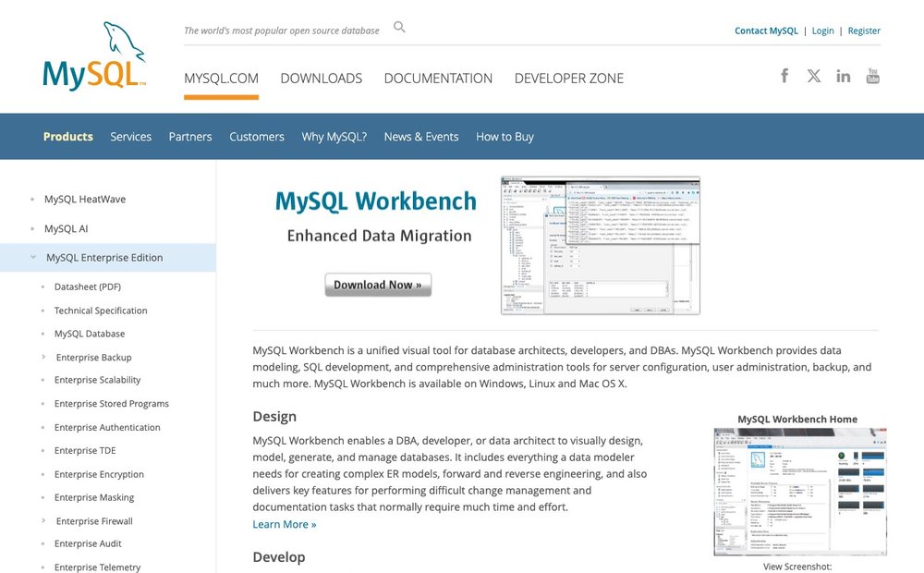Open Enterprise Scalability sidebar link

[97, 380]
